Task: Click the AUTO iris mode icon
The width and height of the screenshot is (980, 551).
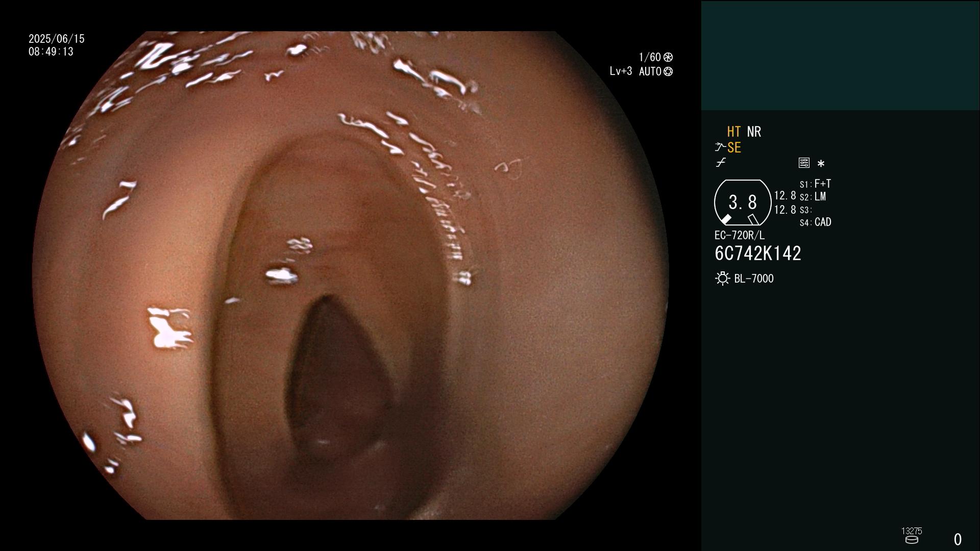Action: pyautogui.click(x=668, y=71)
